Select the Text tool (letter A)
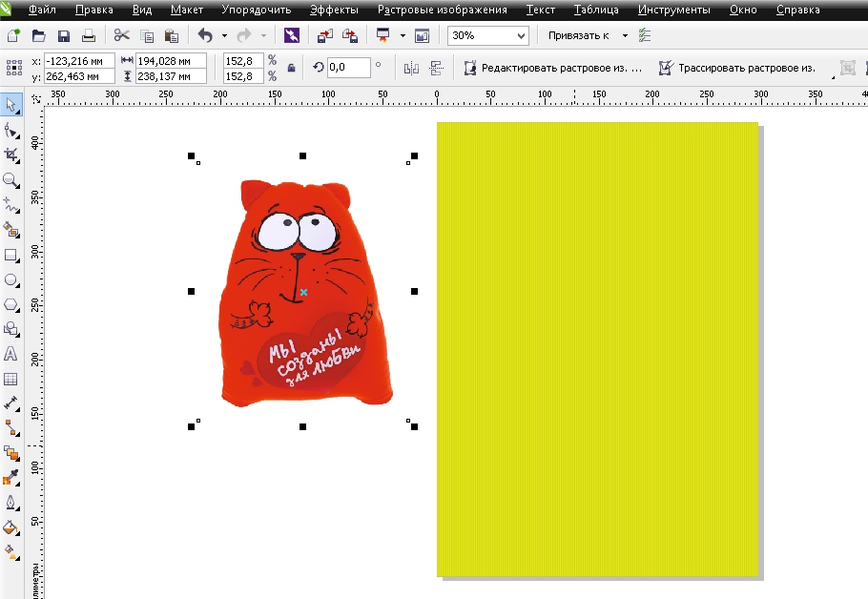 click(x=11, y=354)
